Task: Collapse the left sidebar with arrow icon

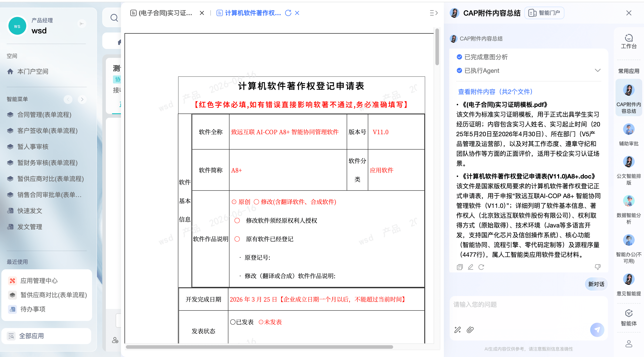Action: pyautogui.click(x=81, y=24)
